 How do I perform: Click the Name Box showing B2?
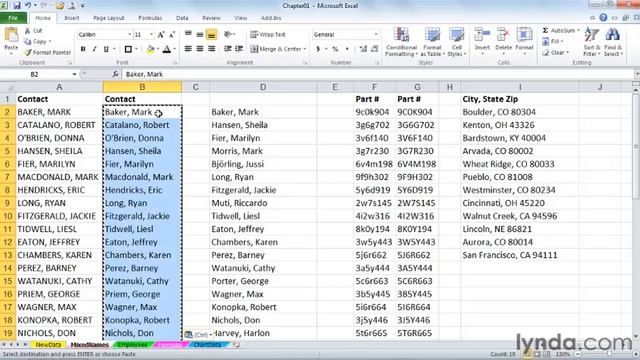(x=35, y=74)
